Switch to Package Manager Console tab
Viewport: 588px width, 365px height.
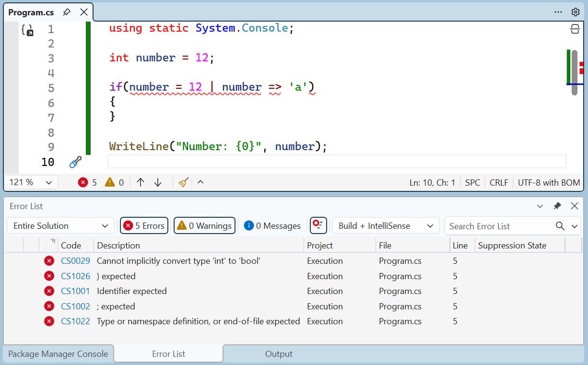pyautogui.click(x=58, y=354)
